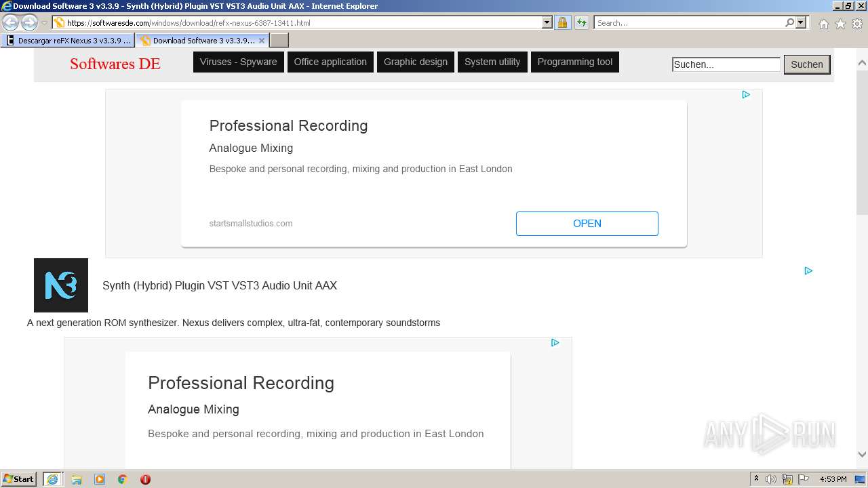Click the Suchen... site search field
868x488 pixels.
click(726, 64)
